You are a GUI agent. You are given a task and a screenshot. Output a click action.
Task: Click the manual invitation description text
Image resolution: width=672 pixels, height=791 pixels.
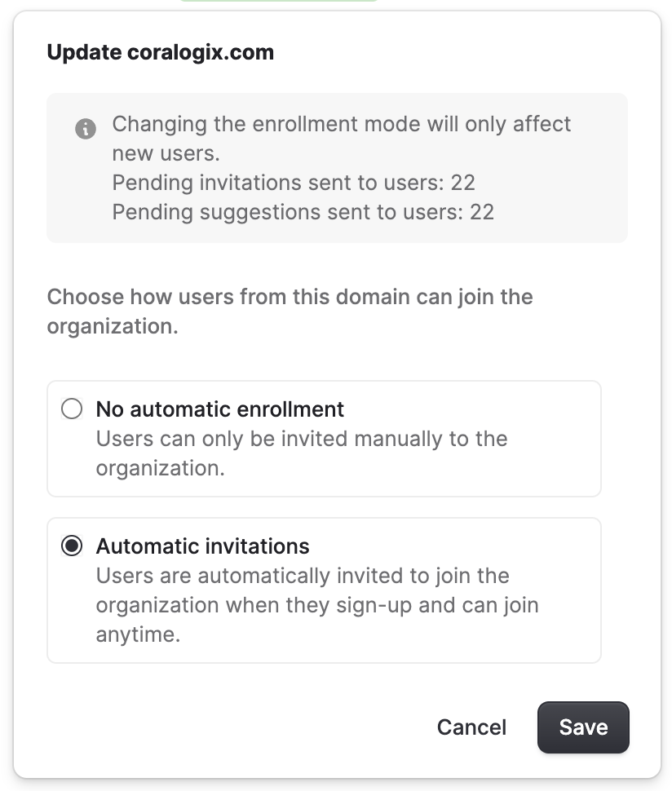302,453
